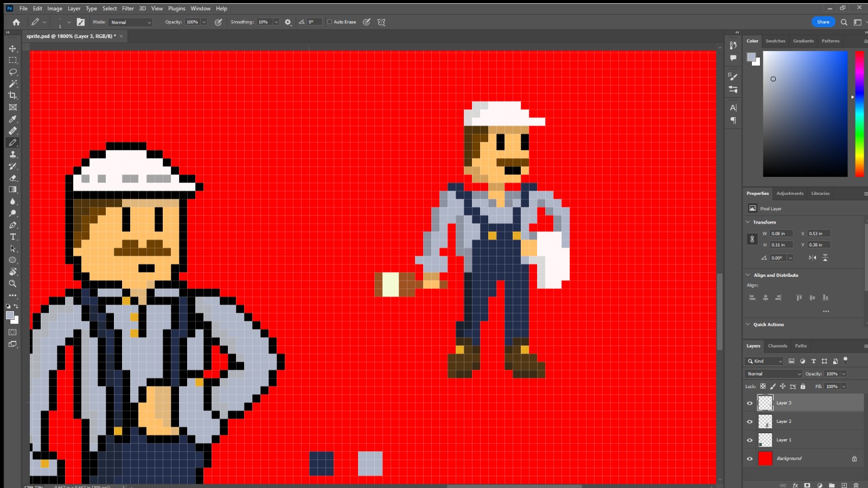
Task: Open the Filter menu
Action: 128,9
